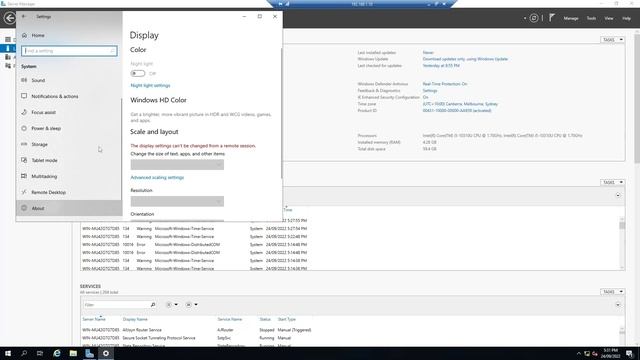This screenshot has height=360, width=640.
Task: Click Server Manager back navigation arrow
Action: point(9,18)
